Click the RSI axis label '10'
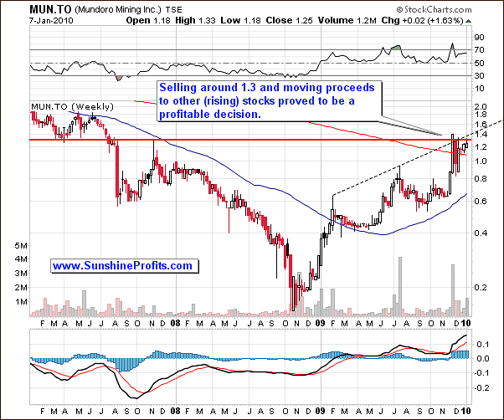Screen dimensions: 504x420 pos(479,89)
